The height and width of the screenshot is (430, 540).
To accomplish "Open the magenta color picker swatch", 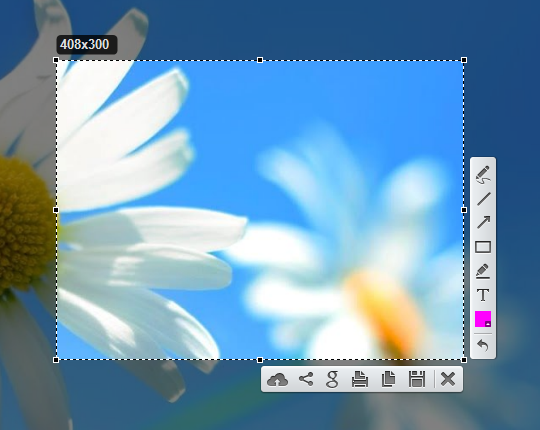I will (x=483, y=319).
